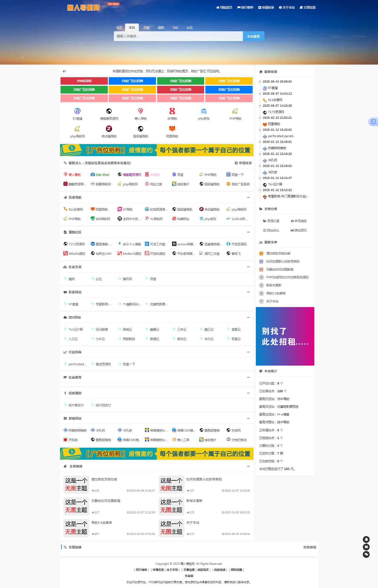Click the 申请收录 link above link list
This screenshot has height=588, width=378.
[243, 163]
